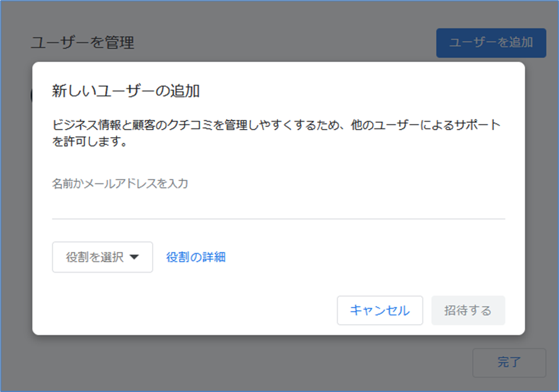Click the ユーザーを管理 heading text

coord(82,43)
